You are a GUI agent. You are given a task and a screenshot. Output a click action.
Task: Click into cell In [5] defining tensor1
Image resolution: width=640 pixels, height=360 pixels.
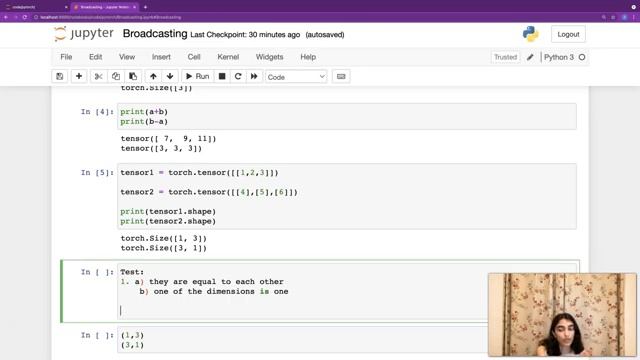(x=347, y=196)
